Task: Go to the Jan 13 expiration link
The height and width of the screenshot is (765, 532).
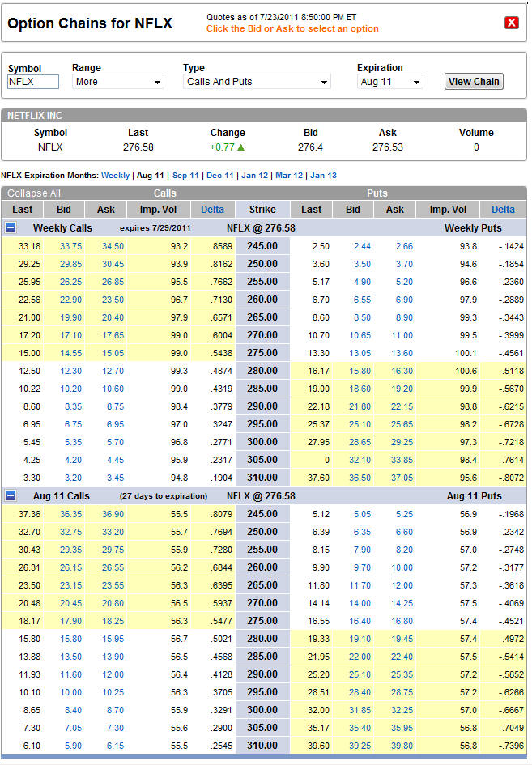Action: tap(323, 175)
